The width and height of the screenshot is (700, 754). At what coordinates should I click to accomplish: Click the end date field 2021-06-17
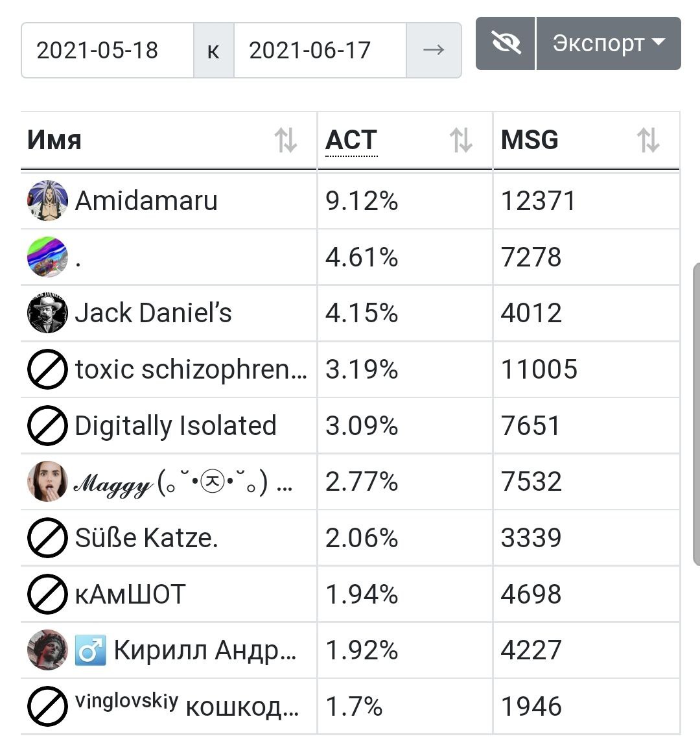pyautogui.click(x=320, y=50)
